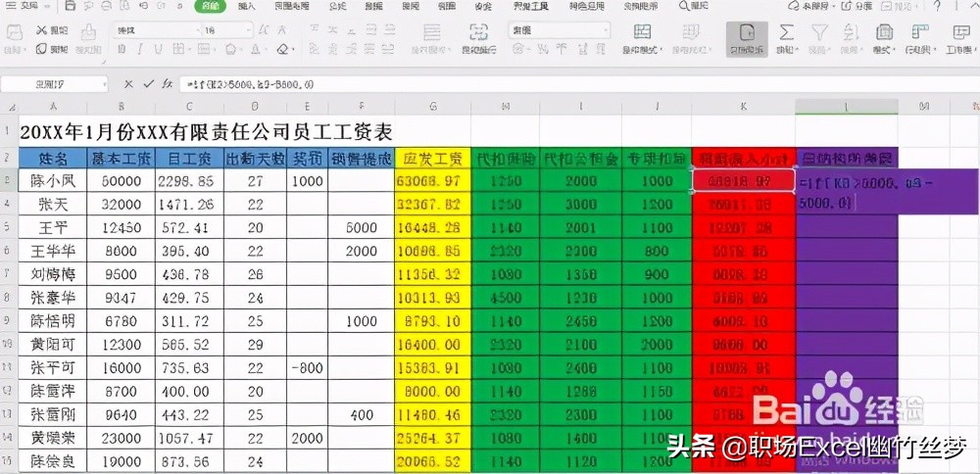Click the Rows and Columns icon

pyautogui.click(x=919, y=32)
